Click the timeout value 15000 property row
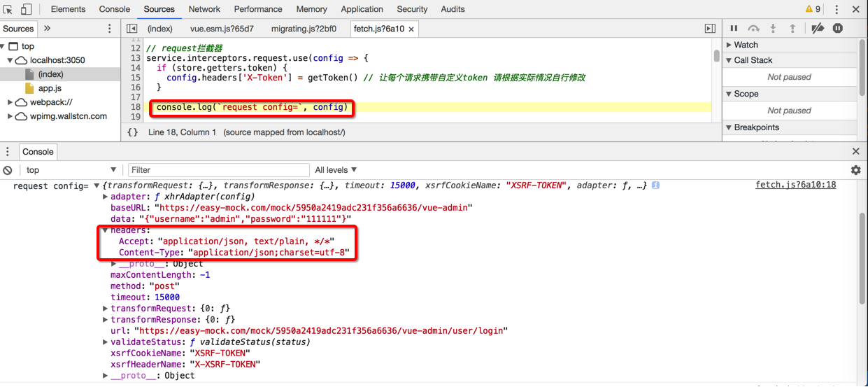Image resolution: width=868 pixels, height=387 pixels. click(x=145, y=297)
